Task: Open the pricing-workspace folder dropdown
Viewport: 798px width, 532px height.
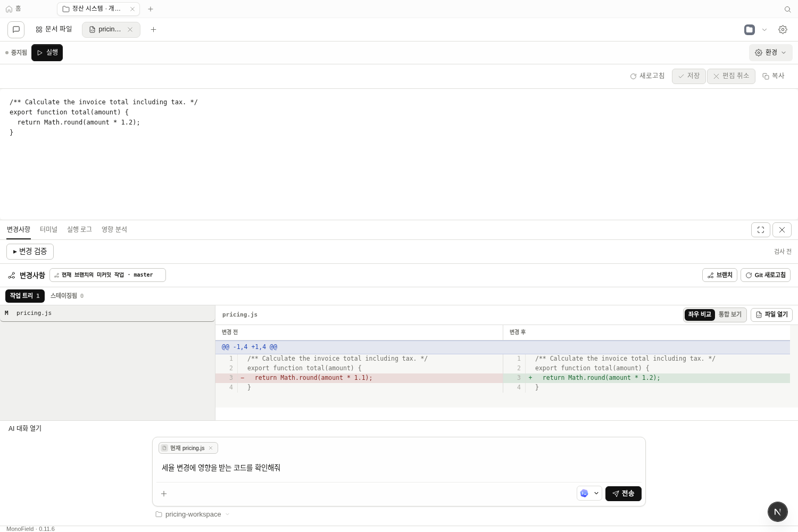Action: [193, 514]
